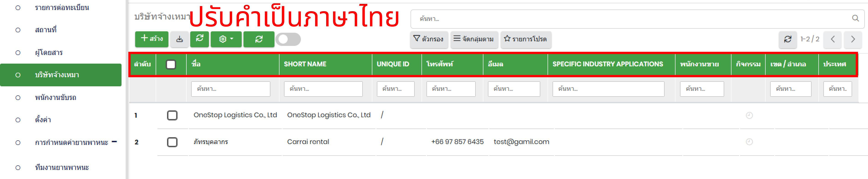868x179 pixels.
Task: Tick the checkbox for row 2
Action: pyautogui.click(x=172, y=142)
